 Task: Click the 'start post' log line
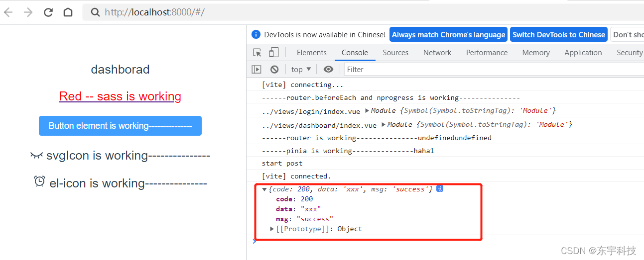(282, 163)
